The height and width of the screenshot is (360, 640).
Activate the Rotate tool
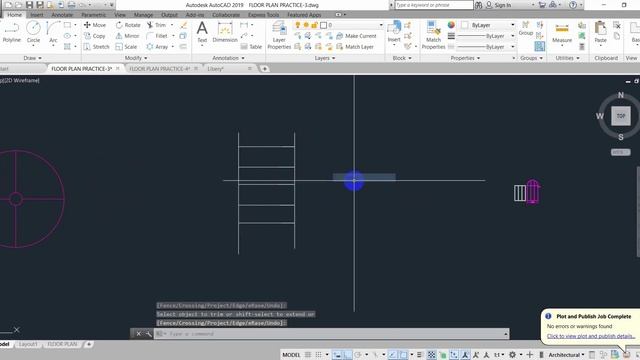coord(128,25)
